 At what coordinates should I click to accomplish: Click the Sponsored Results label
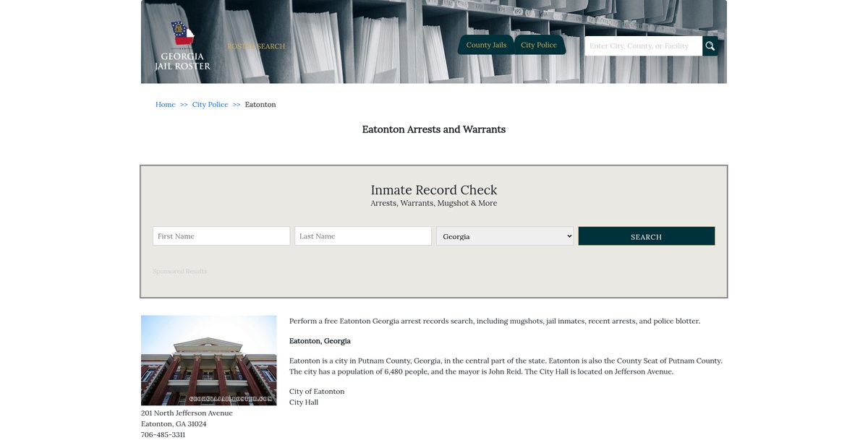[x=179, y=272]
